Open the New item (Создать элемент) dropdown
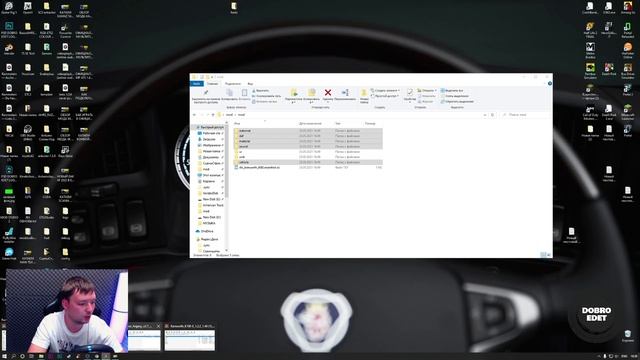 pos(386,91)
